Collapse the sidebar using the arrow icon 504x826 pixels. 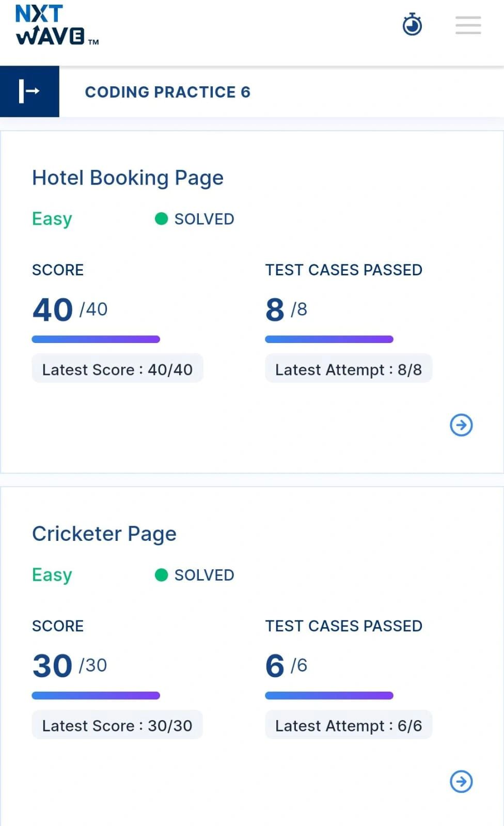pyautogui.click(x=29, y=91)
